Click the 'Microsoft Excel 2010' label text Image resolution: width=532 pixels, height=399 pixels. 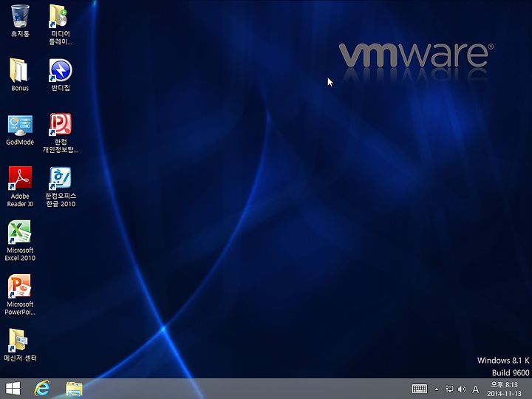(20, 253)
